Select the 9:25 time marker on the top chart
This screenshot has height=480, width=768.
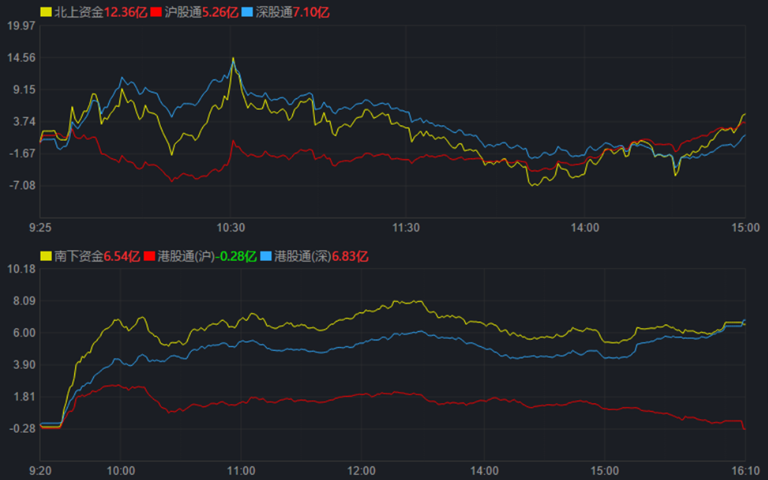pyautogui.click(x=40, y=228)
